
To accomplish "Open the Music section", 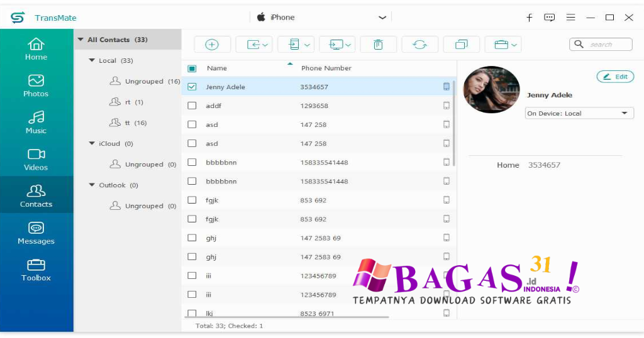I will [x=36, y=123].
